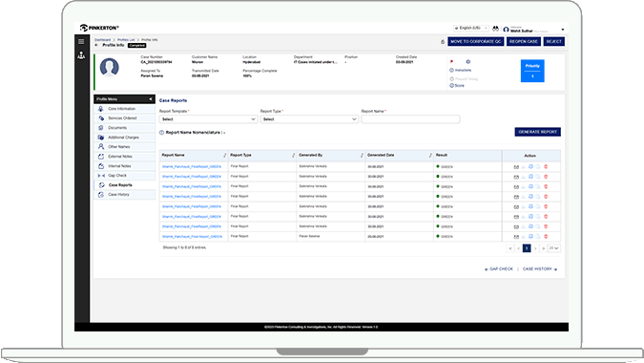Image resolution: width=644 pixels, height=363 pixels.
Task: Click the Move to Corporate QC button
Action: [476, 41]
